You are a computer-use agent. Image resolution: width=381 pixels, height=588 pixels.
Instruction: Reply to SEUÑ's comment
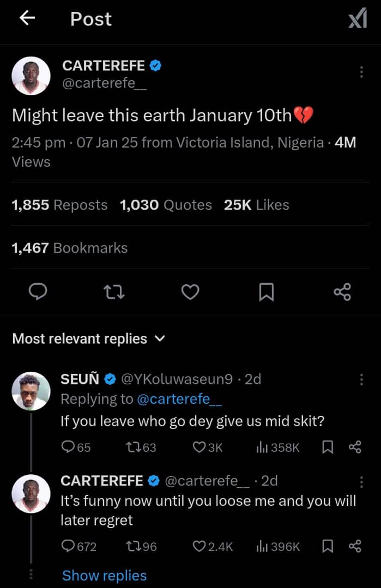68,447
